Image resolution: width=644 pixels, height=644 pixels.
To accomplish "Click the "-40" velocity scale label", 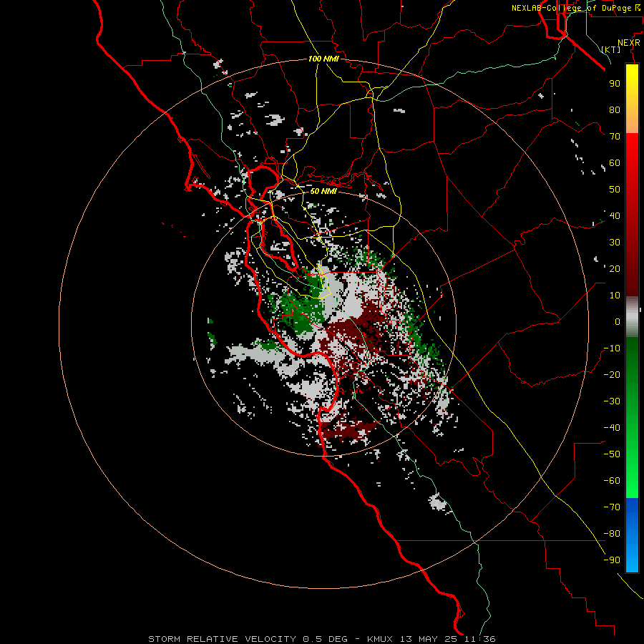I will [612, 428].
